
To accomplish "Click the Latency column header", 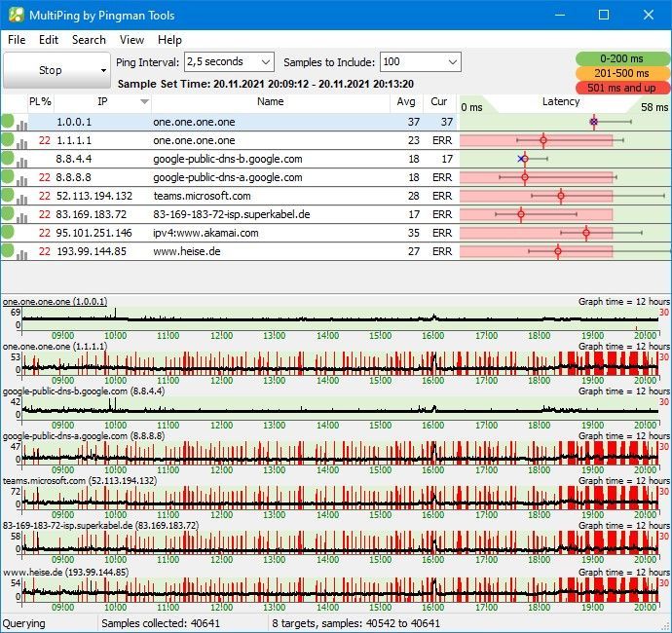I will coord(561,102).
